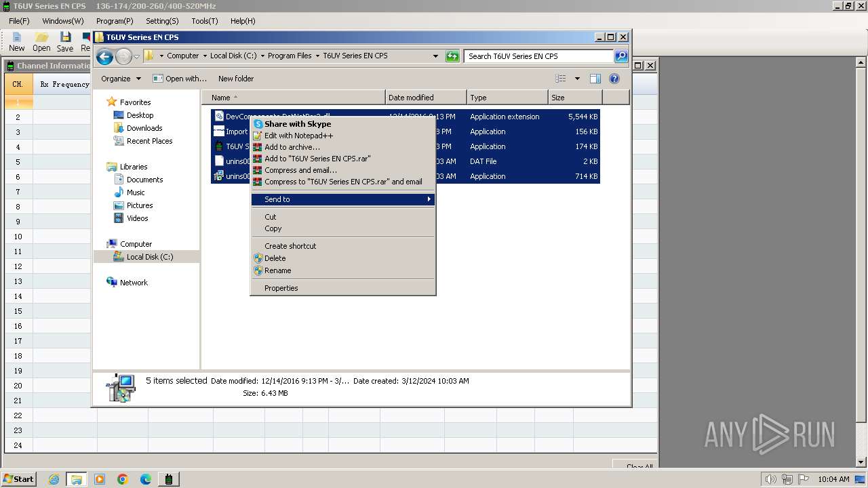Open the Program(P) menu
This screenshot has width=868, height=488.
(115, 21)
